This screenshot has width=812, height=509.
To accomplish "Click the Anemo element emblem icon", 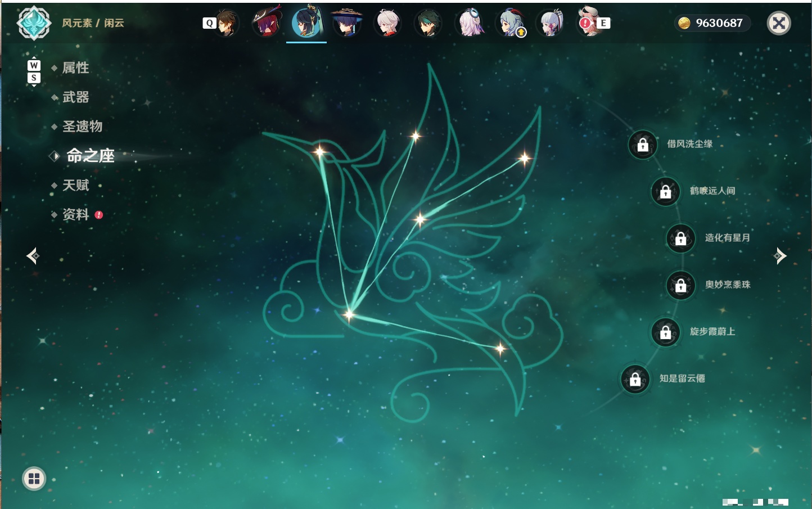I will pos(34,23).
